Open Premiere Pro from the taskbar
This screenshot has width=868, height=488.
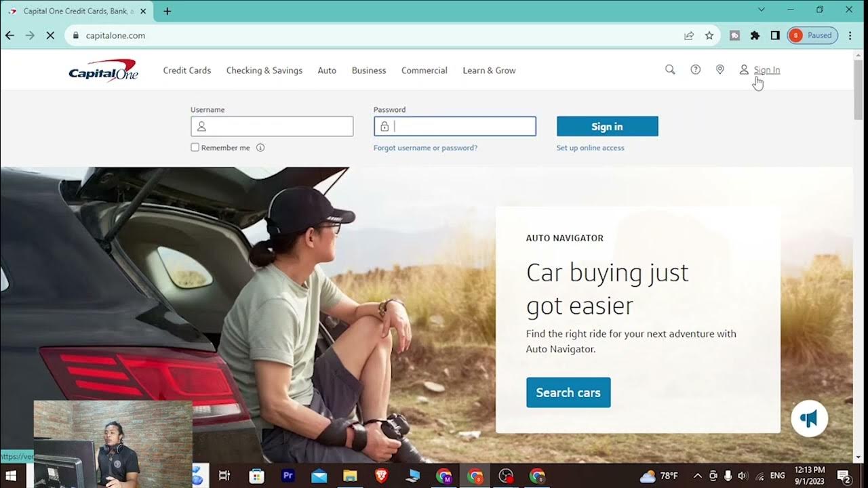288,476
